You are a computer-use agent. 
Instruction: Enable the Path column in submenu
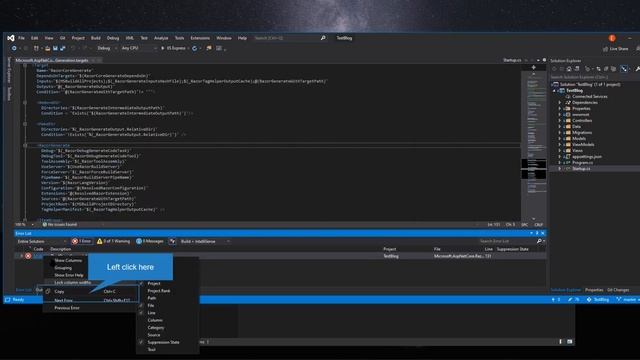point(151,298)
